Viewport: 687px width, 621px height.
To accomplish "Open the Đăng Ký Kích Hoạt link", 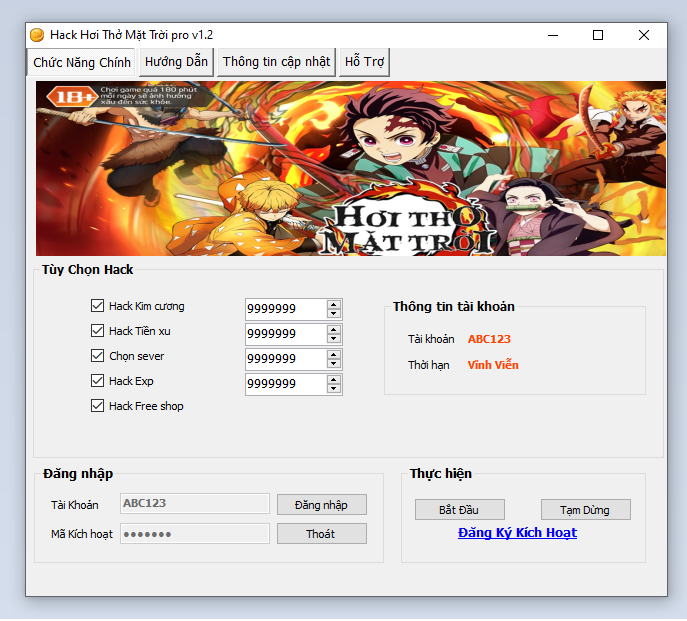I will (x=517, y=533).
